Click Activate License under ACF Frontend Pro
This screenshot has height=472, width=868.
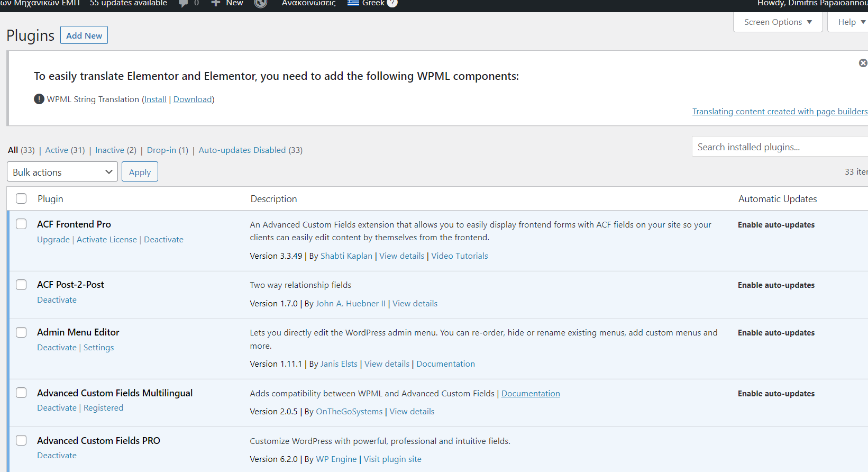click(107, 240)
